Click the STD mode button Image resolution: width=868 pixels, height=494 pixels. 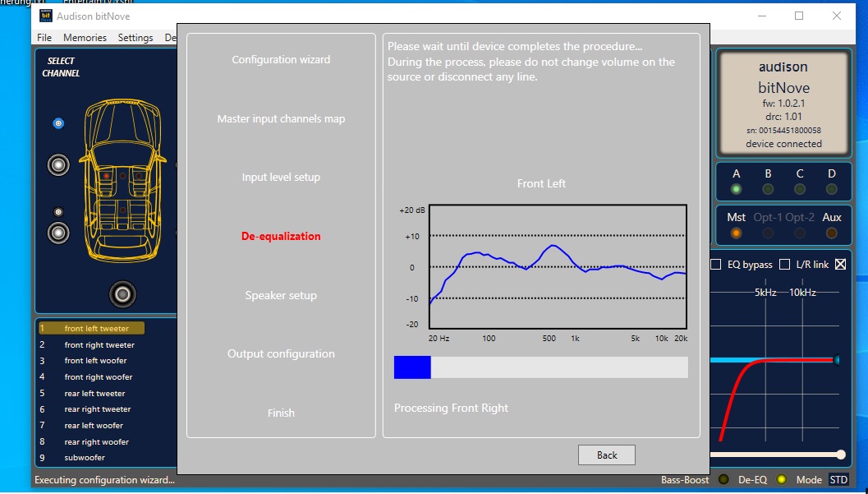(x=838, y=480)
